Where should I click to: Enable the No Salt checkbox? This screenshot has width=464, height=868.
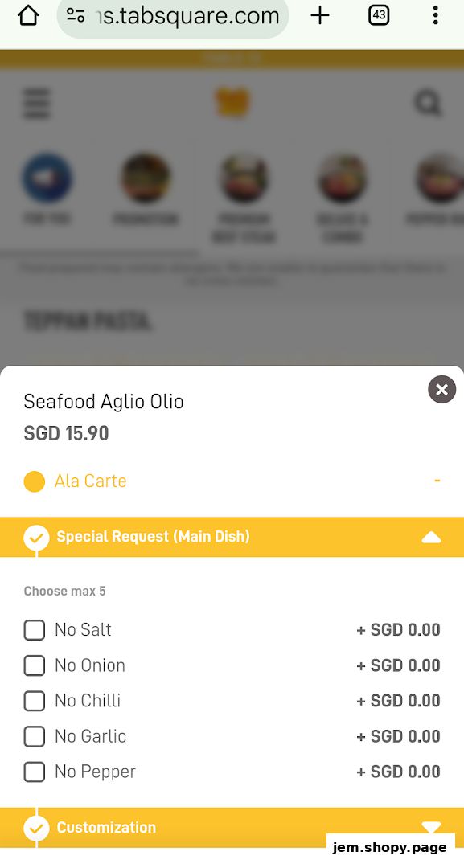point(34,630)
